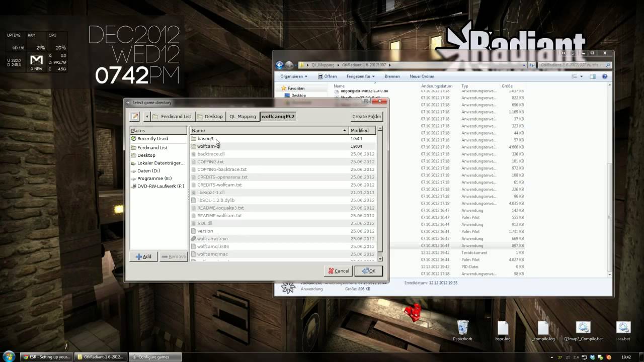Click Favoriten in Explorer navigation pane
Image resolution: width=644 pixels, height=362 pixels.
click(296, 88)
